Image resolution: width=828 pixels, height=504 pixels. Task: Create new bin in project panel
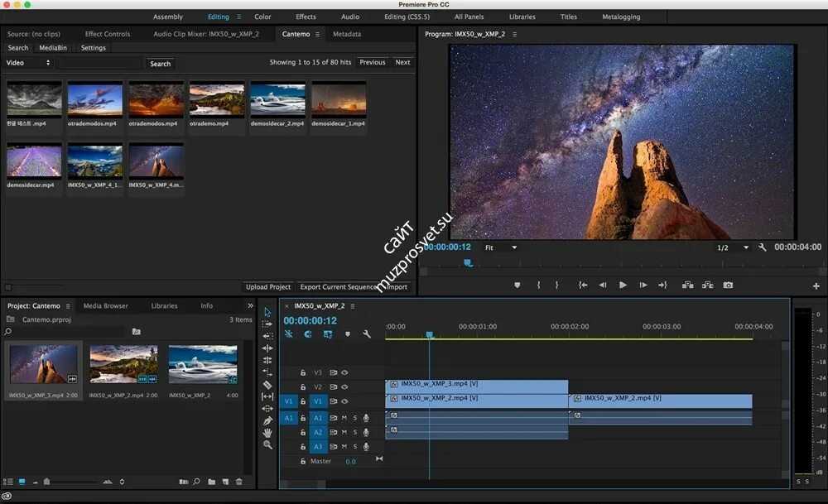click(x=211, y=482)
